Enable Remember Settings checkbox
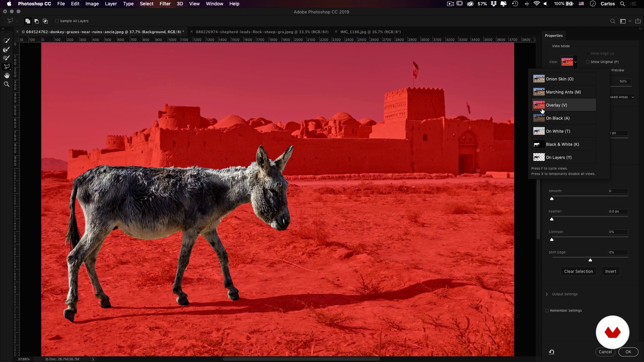Screen dimensions: 644x362 coord(547,310)
